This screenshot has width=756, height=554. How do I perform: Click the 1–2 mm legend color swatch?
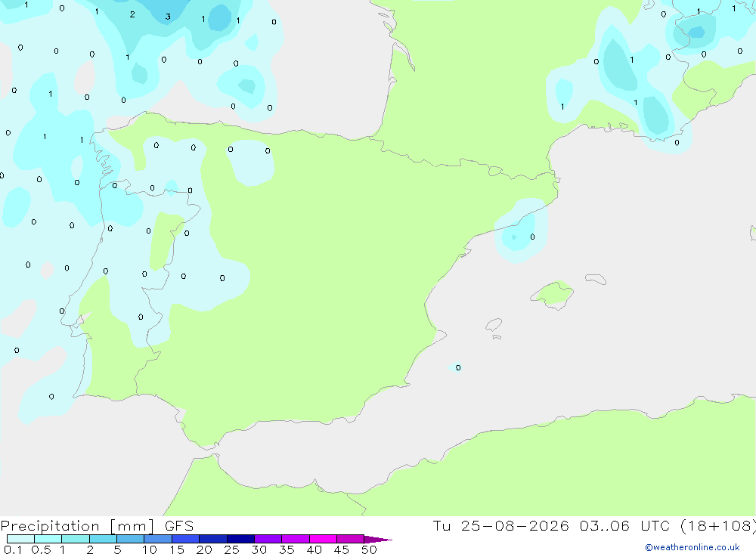click(x=76, y=539)
